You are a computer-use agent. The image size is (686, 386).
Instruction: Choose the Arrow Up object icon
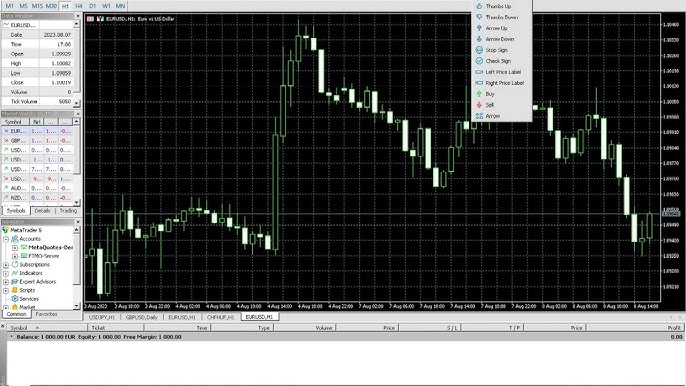(x=479, y=28)
